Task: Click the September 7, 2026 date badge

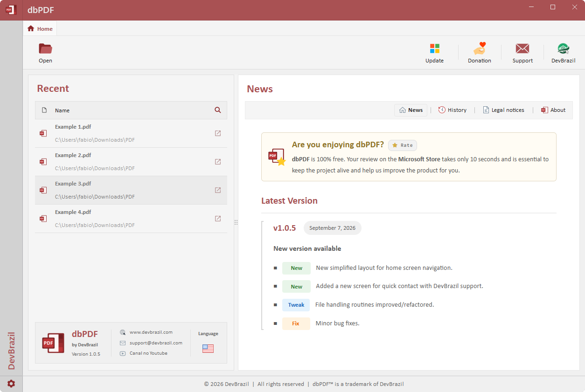Action: click(333, 228)
